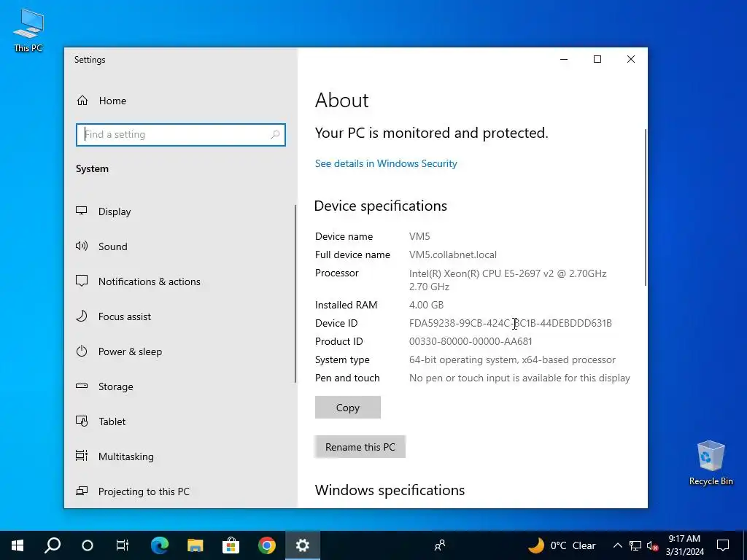The height and width of the screenshot is (560, 747).
Task: Open the Windows Start menu
Action: pos(18,545)
